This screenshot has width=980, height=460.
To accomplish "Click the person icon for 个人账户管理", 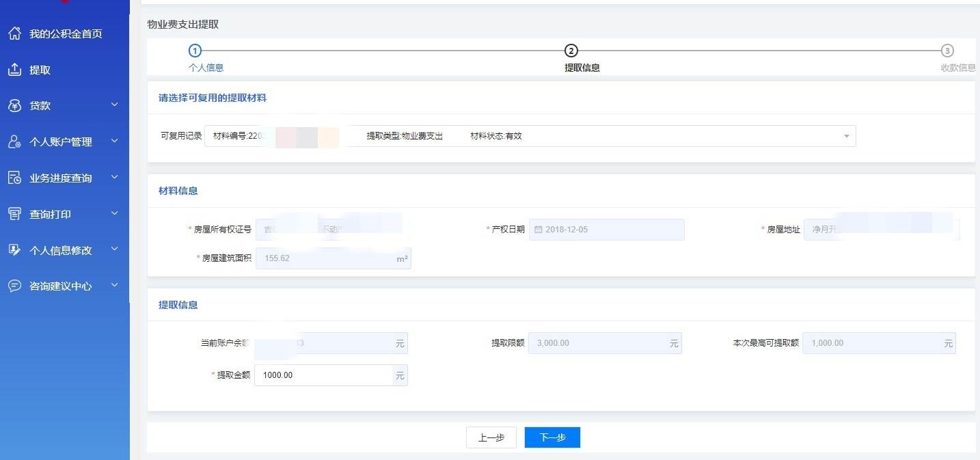I will pyautogui.click(x=14, y=141).
